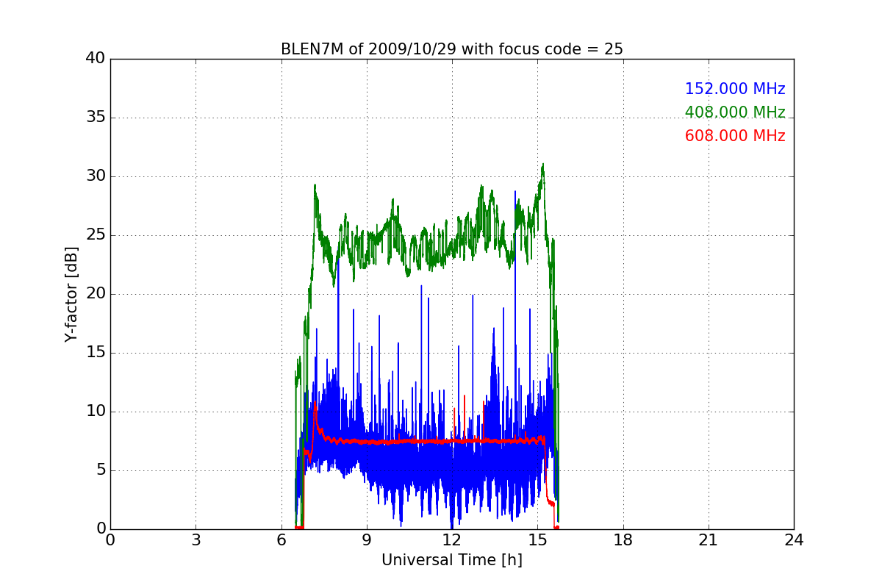Click y-axis tick label 20

tap(96, 294)
